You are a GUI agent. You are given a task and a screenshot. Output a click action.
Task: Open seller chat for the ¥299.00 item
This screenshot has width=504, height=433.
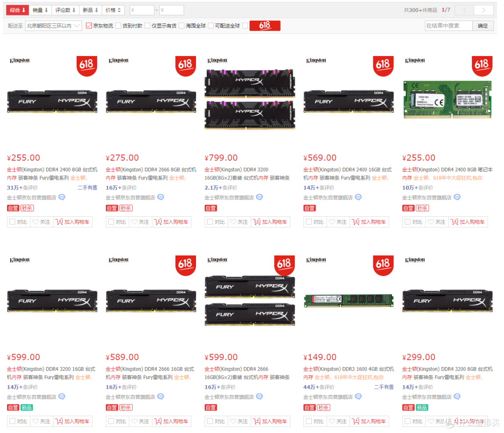pyautogui.click(x=457, y=397)
